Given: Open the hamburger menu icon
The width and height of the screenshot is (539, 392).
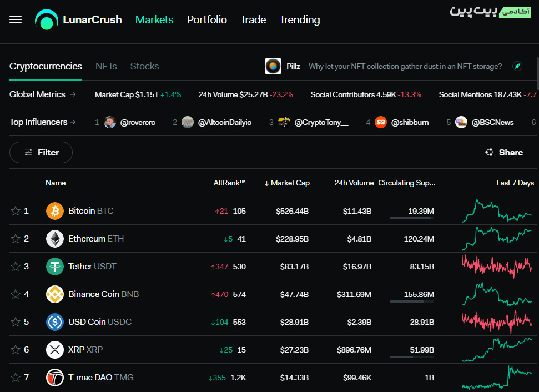Looking at the screenshot, I should pyautogui.click(x=16, y=19).
